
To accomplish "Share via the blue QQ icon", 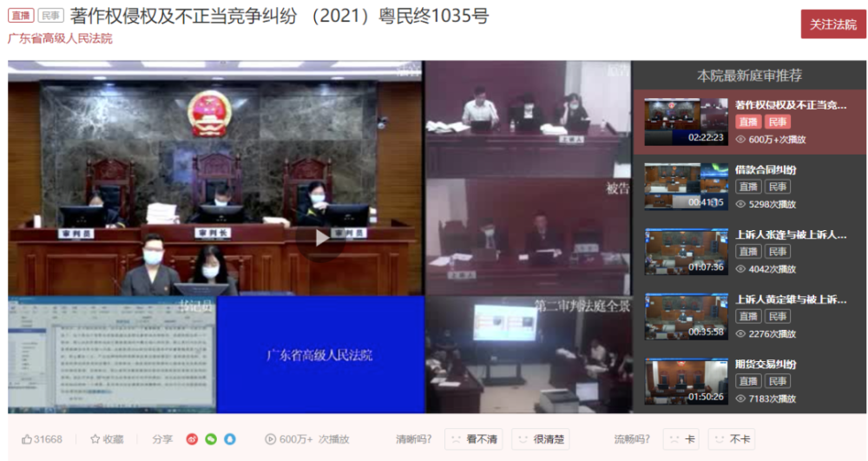I will tap(230, 439).
